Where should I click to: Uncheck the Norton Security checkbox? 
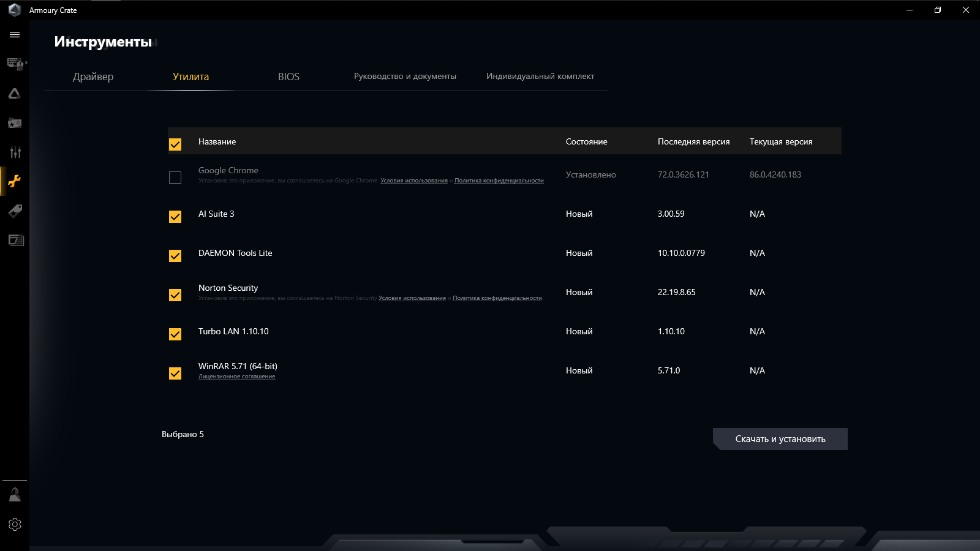coord(175,295)
